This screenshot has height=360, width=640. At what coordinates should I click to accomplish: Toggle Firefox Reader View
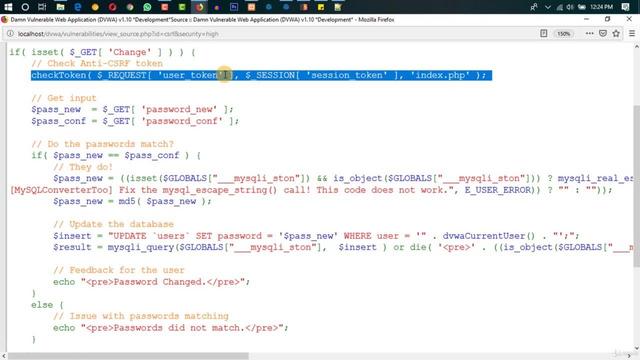[x=544, y=34]
